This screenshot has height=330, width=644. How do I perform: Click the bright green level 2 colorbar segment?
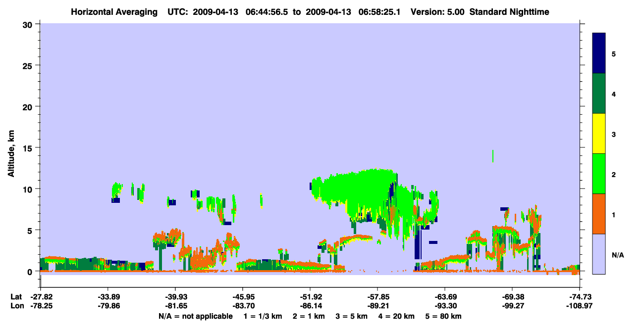pyautogui.click(x=599, y=174)
